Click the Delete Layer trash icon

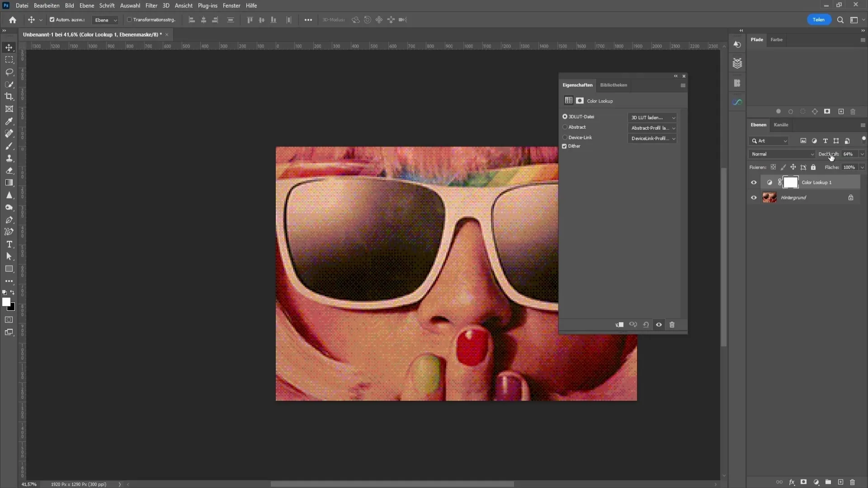852,481
